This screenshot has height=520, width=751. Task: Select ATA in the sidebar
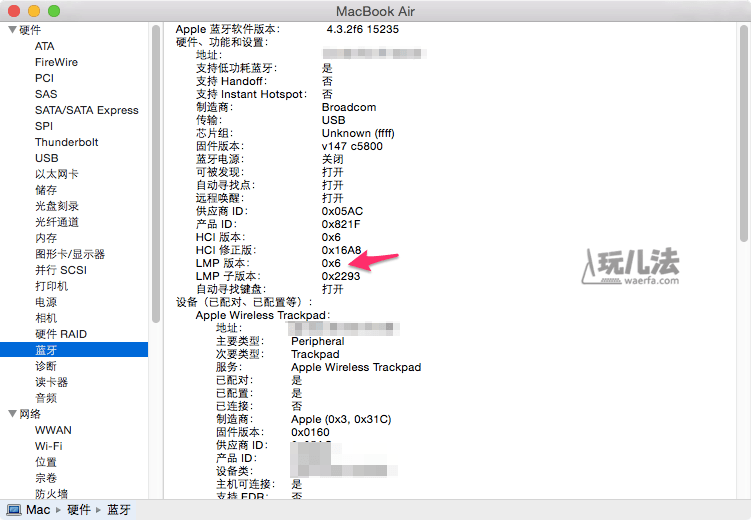click(45, 46)
